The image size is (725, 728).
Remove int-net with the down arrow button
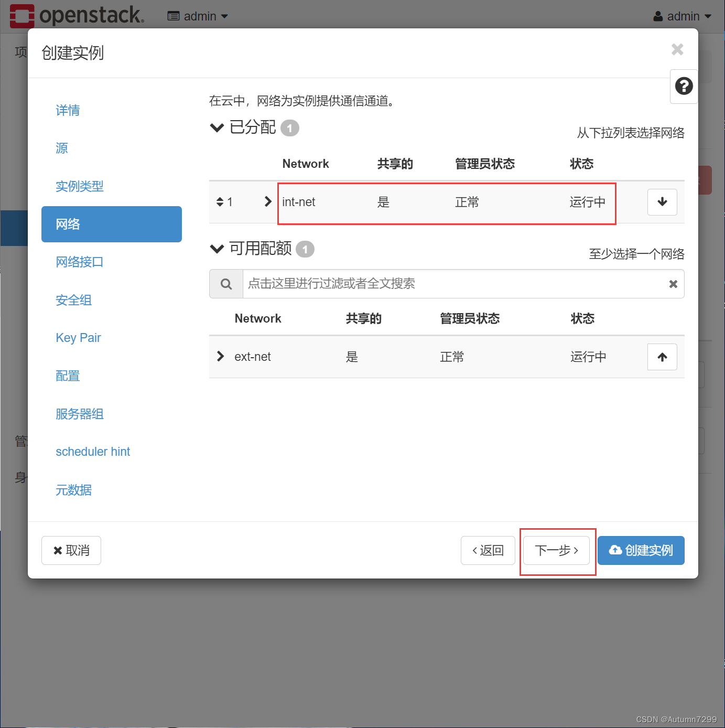(662, 202)
